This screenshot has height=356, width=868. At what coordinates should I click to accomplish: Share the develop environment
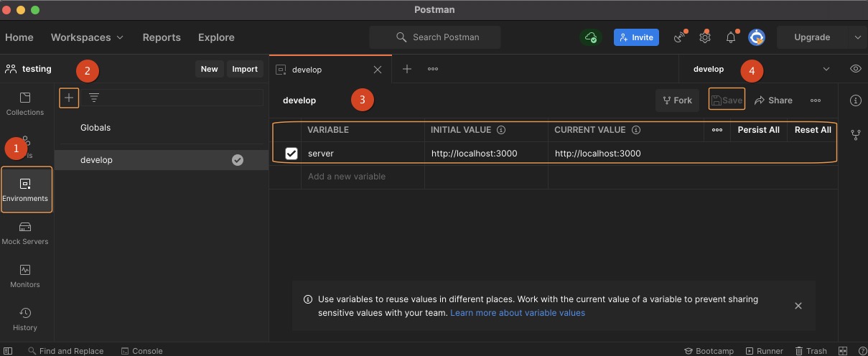(x=773, y=100)
